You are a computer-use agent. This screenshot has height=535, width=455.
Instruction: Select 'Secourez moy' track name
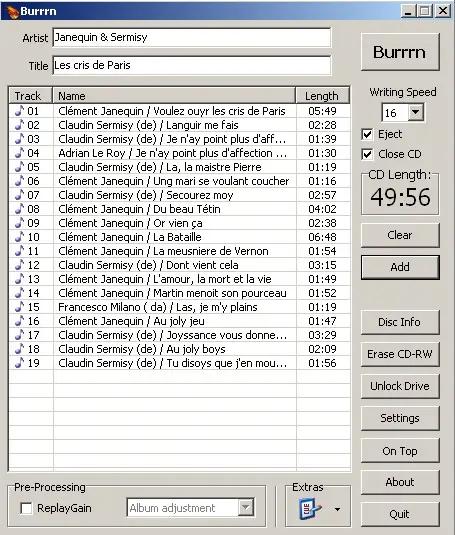pos(200,195)
